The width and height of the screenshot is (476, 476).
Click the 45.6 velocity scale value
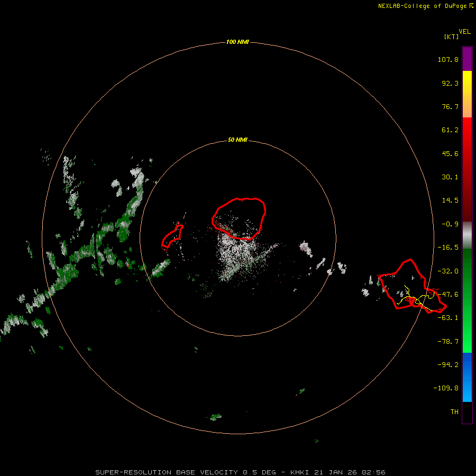(450, 153)
